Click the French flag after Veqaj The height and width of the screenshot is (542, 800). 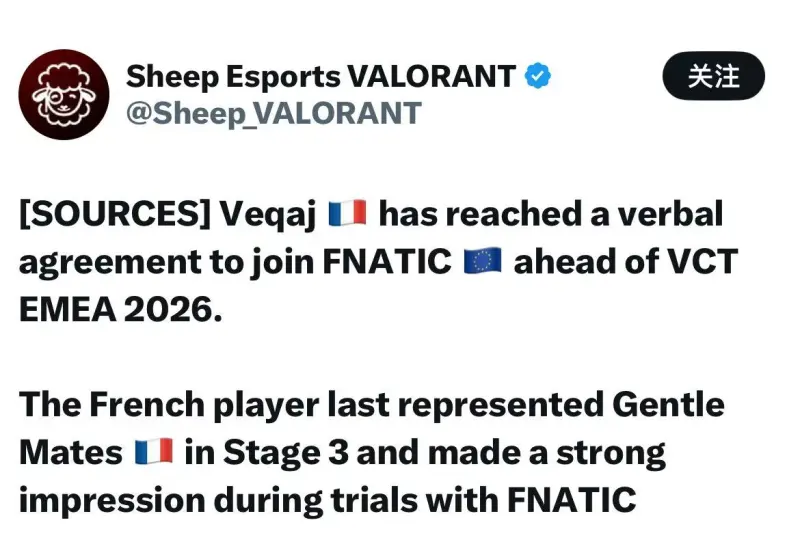[346, 214]
